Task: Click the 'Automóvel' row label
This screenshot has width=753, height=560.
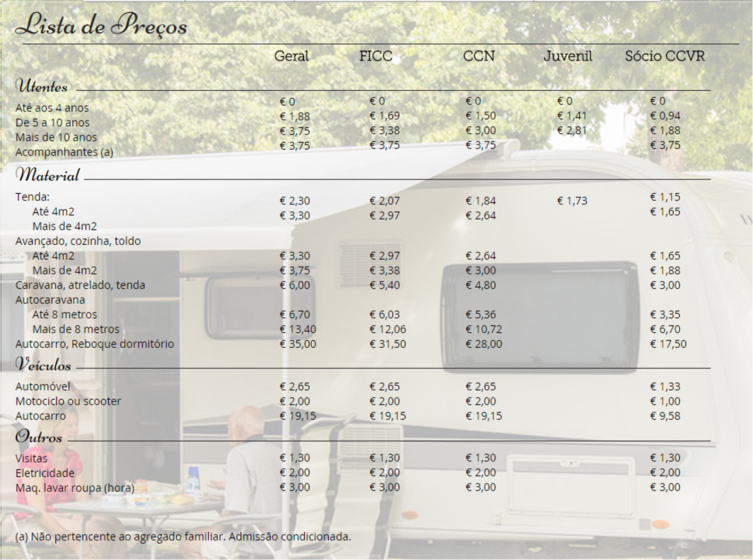Action: (x=42, y=386)
